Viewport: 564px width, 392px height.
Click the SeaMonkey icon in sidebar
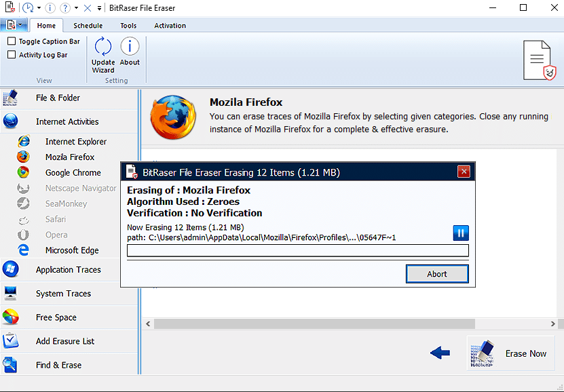coord(23,203)
